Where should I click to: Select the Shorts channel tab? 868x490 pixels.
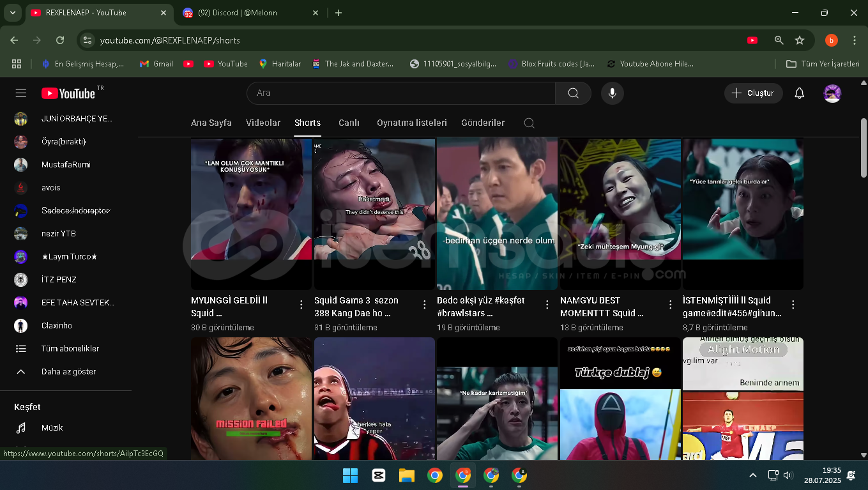(307, 123)
